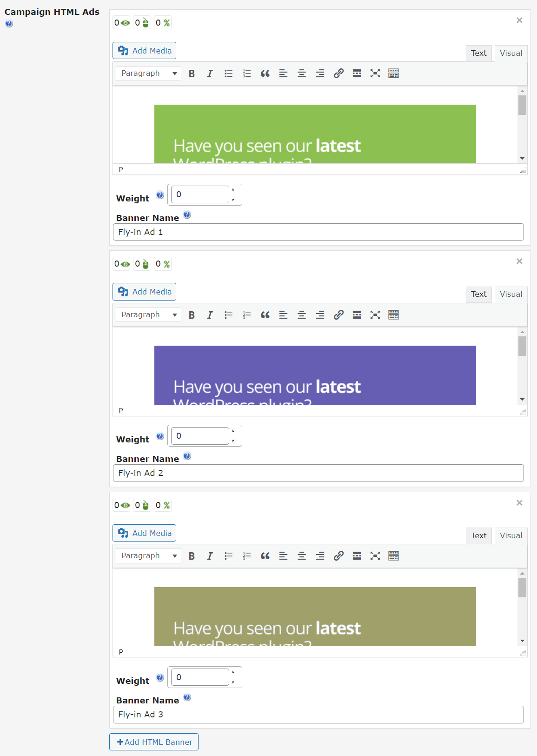The width and height of the screenshot is (537, 756).
Task: Remove the Fly-in Ad 3 banner
Action: pyautogui.click(x=519, y=503)
